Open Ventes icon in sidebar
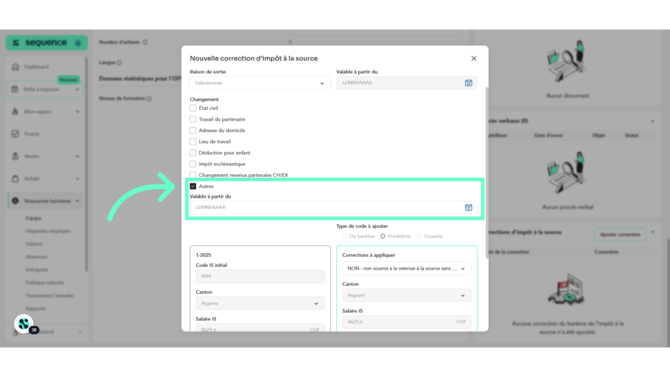 click(15, 156)
